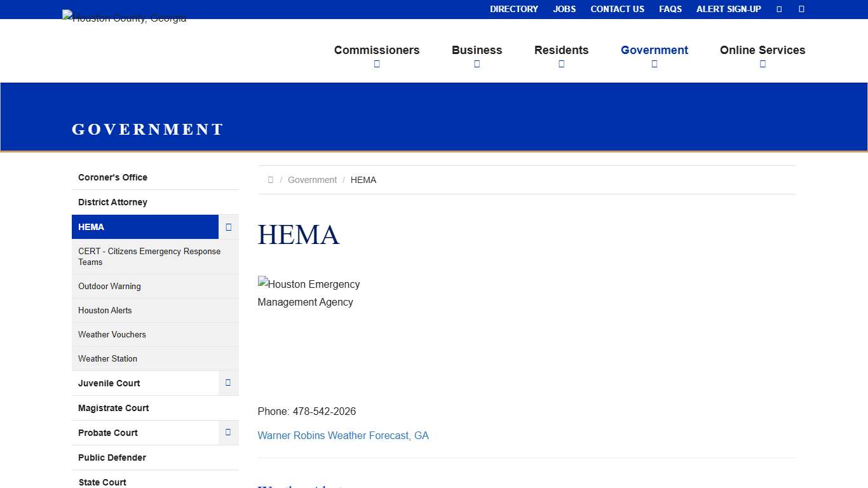Click the dropdown icon under Business
Viewport: 868px width, 488px height.
(477, 64)
